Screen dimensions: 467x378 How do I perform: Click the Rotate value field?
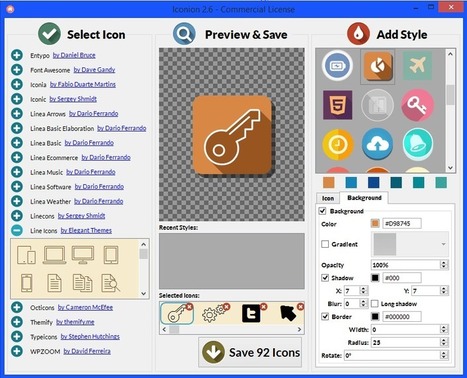(392, 355)
